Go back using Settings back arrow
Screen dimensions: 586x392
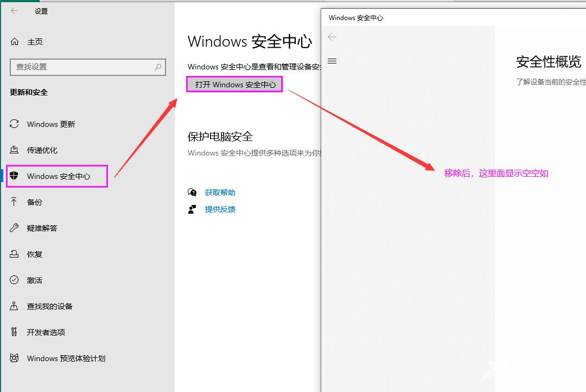pyautogui.click(x=14, y=11)
